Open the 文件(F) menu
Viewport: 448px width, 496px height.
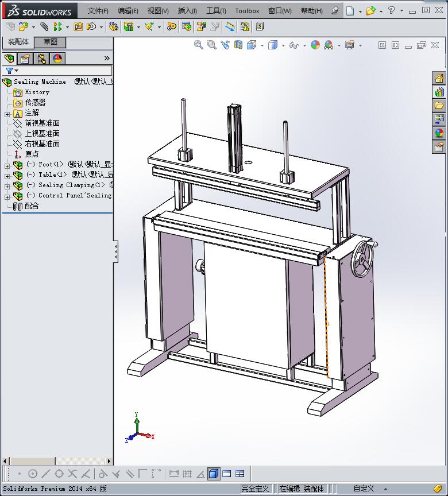click(98, 11)
